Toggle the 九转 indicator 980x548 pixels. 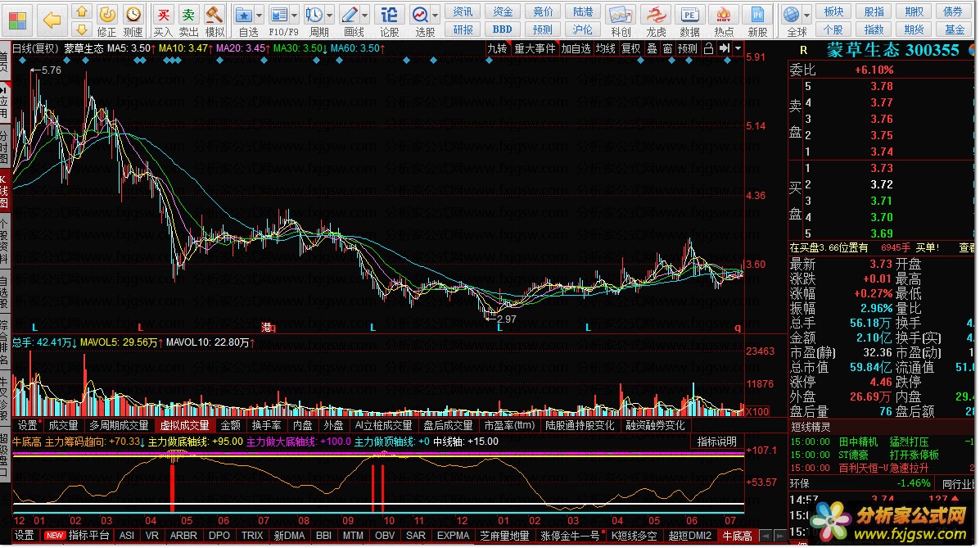(x=498, y=48)
